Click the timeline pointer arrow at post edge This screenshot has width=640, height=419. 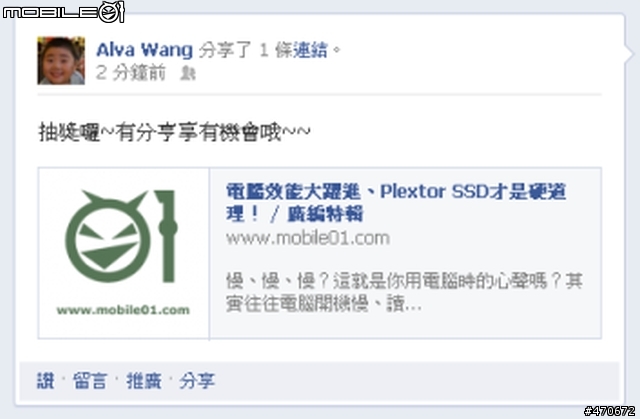click(630, 53)
